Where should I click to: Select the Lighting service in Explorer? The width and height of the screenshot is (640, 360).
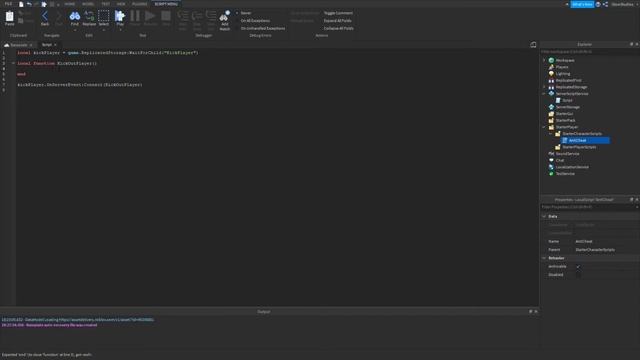coord(563,74)
